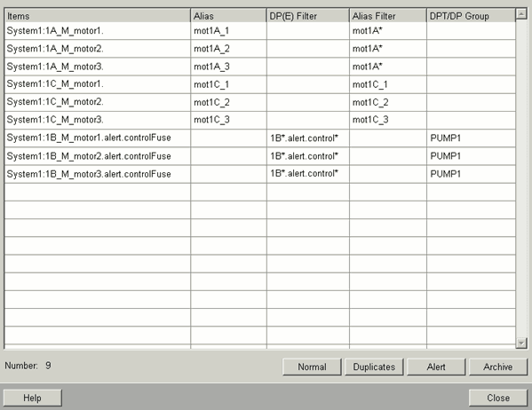Select row System1:1A_M_motor1.
Screen dimensions: 532x410
pos(260,31)
